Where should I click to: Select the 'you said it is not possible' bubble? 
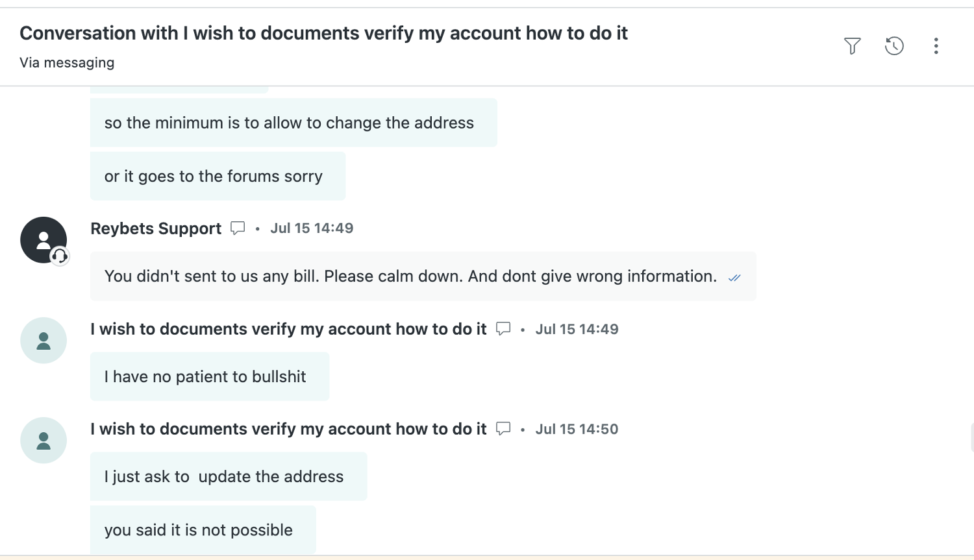coord(203,530)
